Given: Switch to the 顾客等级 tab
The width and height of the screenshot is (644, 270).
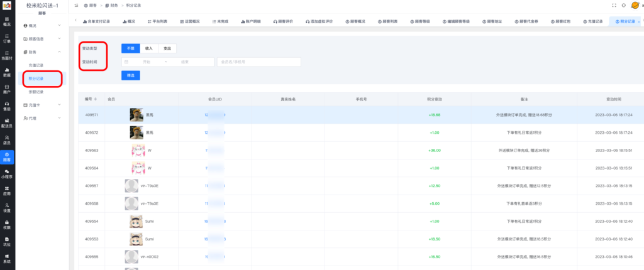Looking at the screenshot, I should [x=420, y=21].
